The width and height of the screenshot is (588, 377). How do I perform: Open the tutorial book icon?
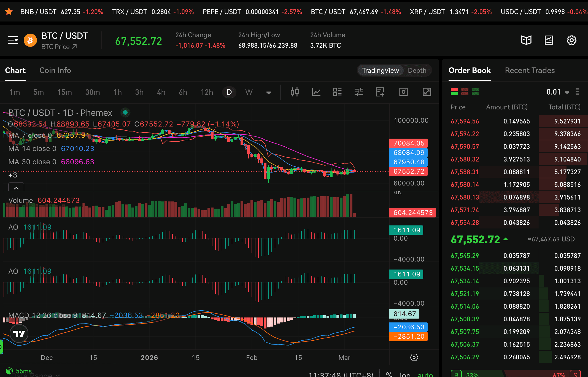(526, 40)
